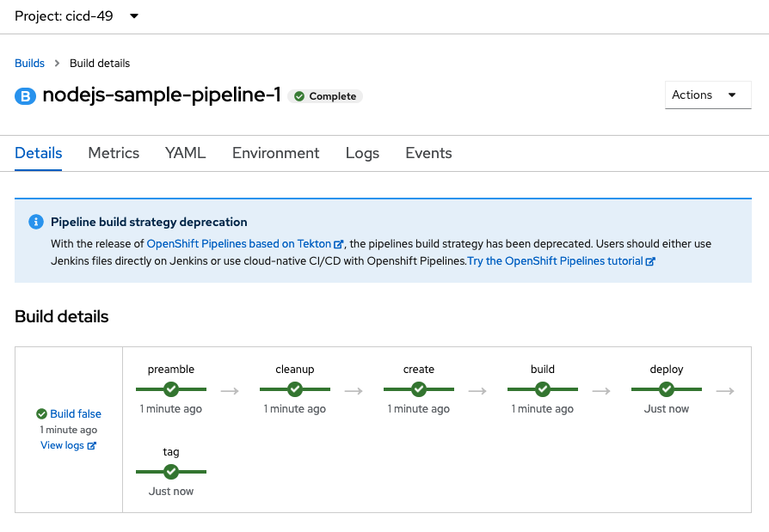Click the build stage label
Screen dimensions: 769x532
point(543,370)
